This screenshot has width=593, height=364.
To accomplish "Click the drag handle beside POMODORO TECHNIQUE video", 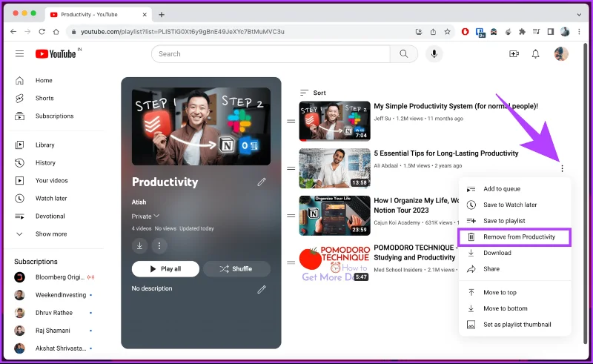I will pos(291,262).
